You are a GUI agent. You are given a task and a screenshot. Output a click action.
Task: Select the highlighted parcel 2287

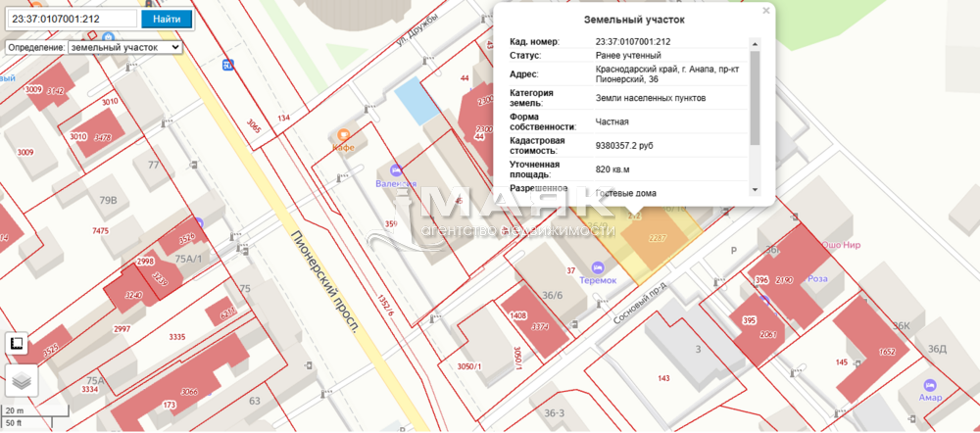coord(658,238)
